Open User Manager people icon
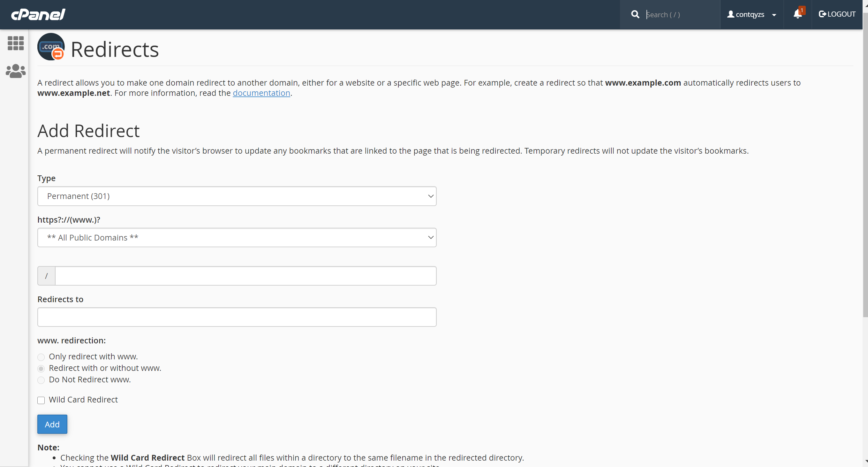Image resolution: width=868 pixels, height=467 pixels. click(x=16, y=71)
